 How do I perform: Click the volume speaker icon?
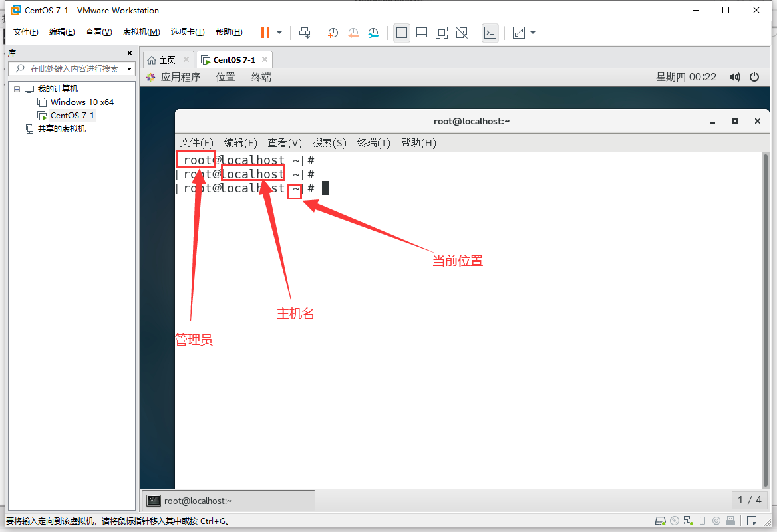tap(735, 77)
